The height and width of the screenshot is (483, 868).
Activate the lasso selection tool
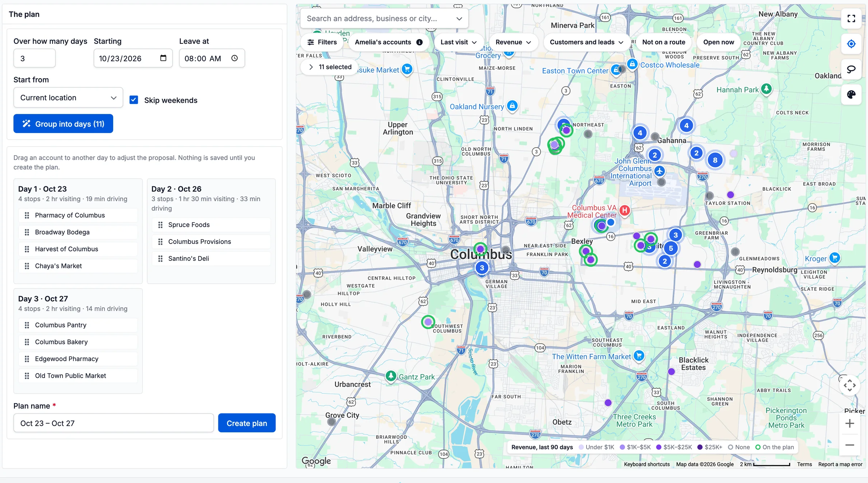[x=851, y=69]
